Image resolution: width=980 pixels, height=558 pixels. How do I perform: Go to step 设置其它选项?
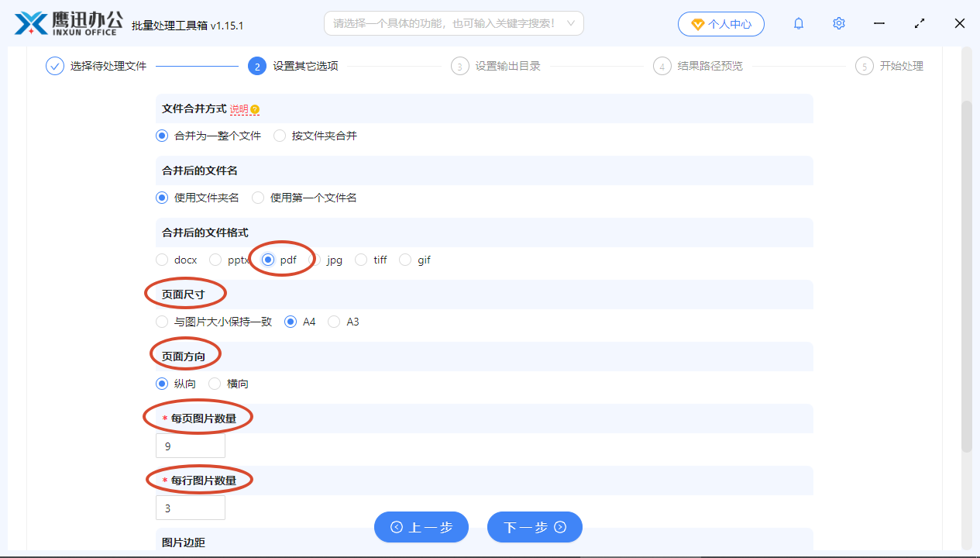305,66
